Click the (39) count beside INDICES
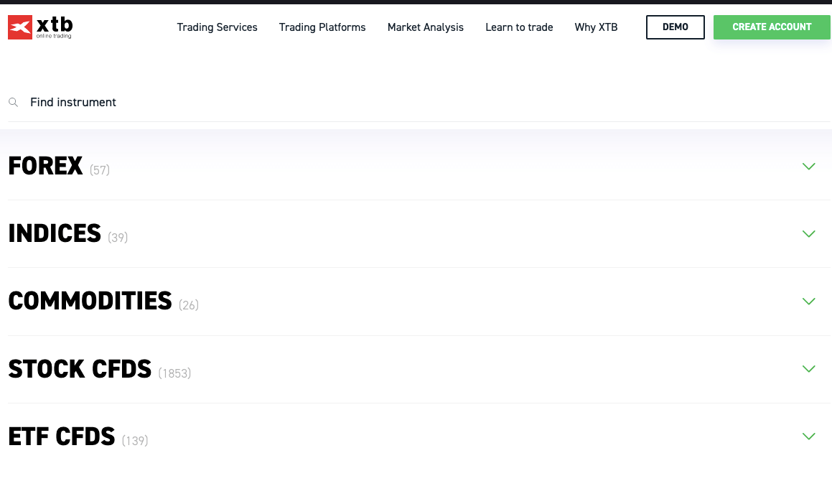Image resolution: width=832 pixels, height=504 pixels. point(118,237)
